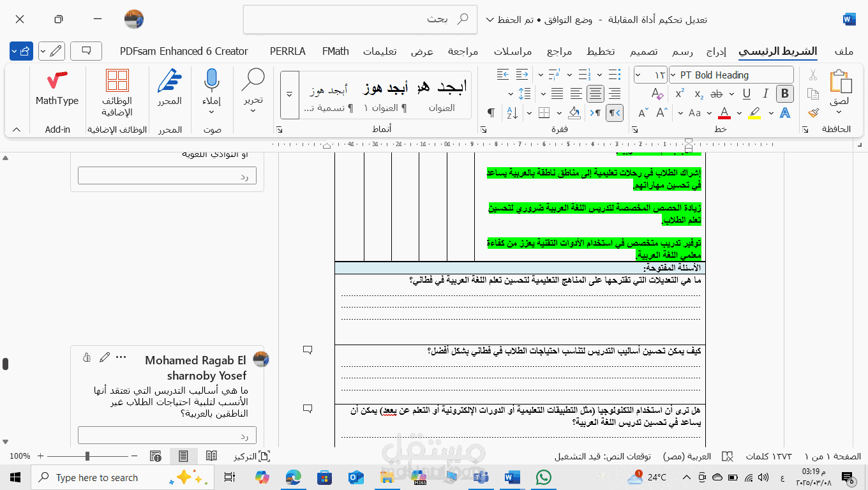Open the File (ملف) tab
This screenshot has height=490, width=868.
(844, 51)
